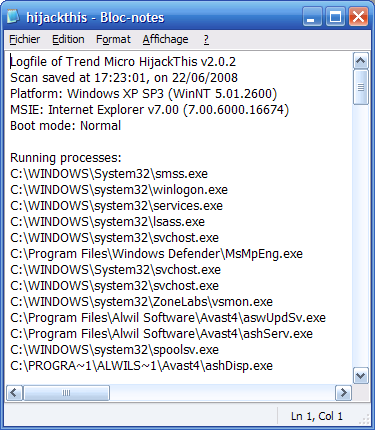Click empty vertical scrollbar track below the thumb

tap(361, 236)
